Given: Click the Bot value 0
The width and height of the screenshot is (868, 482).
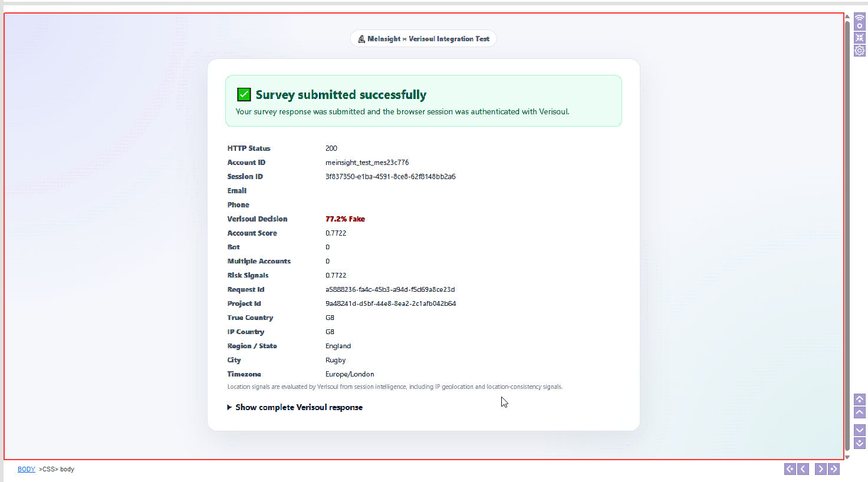Looking at the screenshot, I should 328,247.
